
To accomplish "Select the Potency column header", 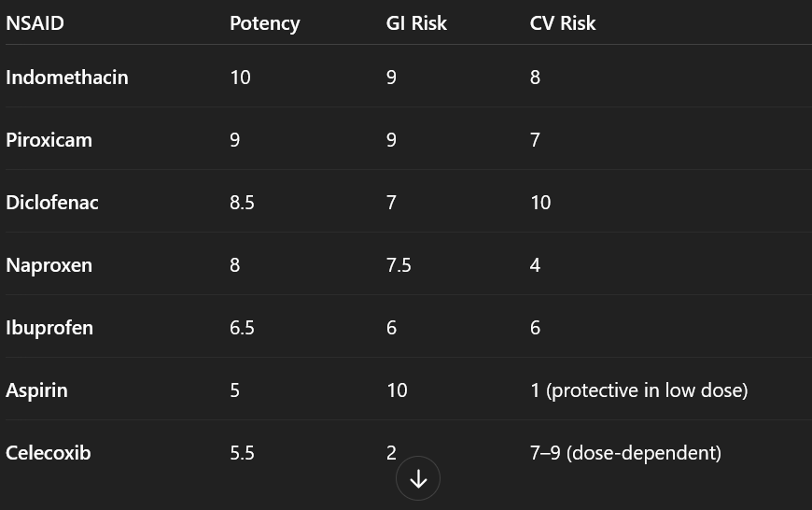I will pyautogui.click(x=265, y=24).
